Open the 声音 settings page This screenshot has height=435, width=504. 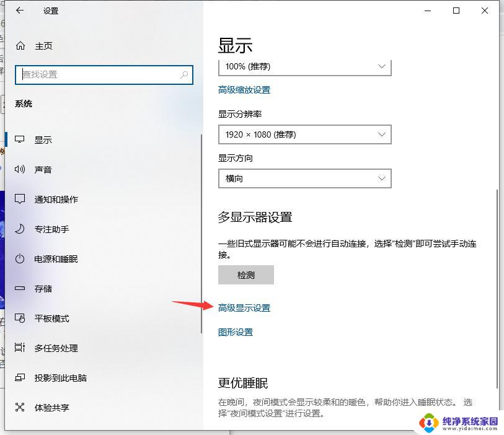pos(43,170)
